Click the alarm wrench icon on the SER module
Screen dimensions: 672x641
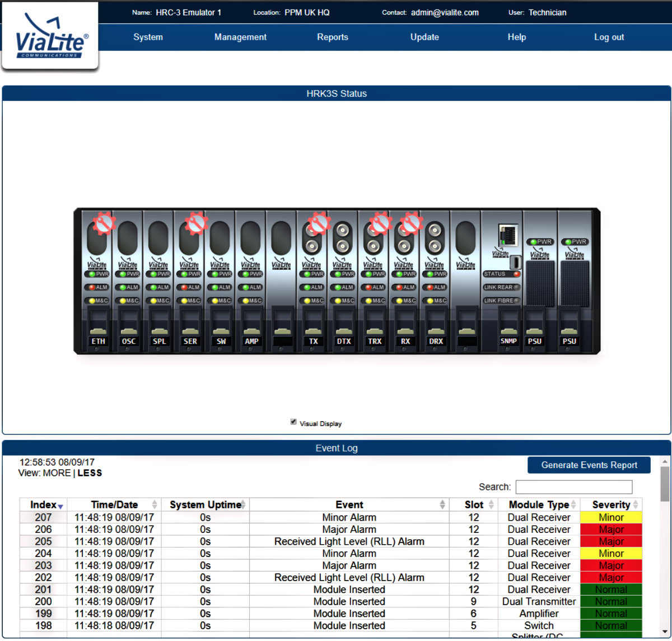coord(197,223)
